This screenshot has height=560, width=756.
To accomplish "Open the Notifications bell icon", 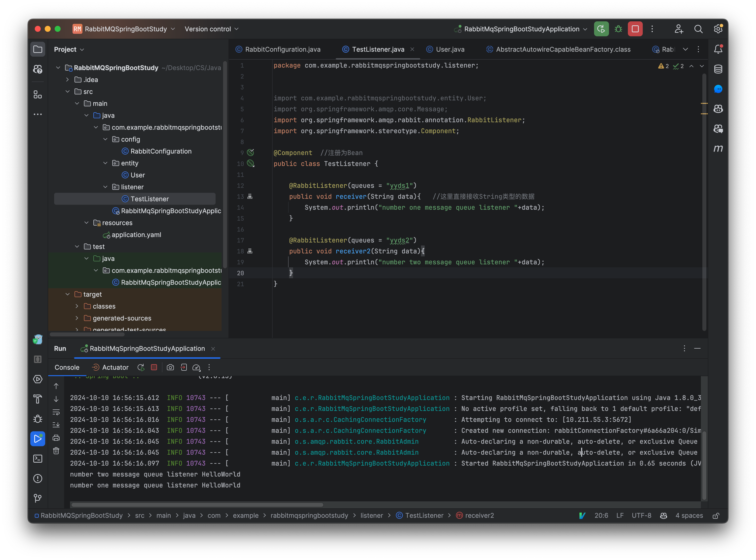I will (x=718, y=49).
